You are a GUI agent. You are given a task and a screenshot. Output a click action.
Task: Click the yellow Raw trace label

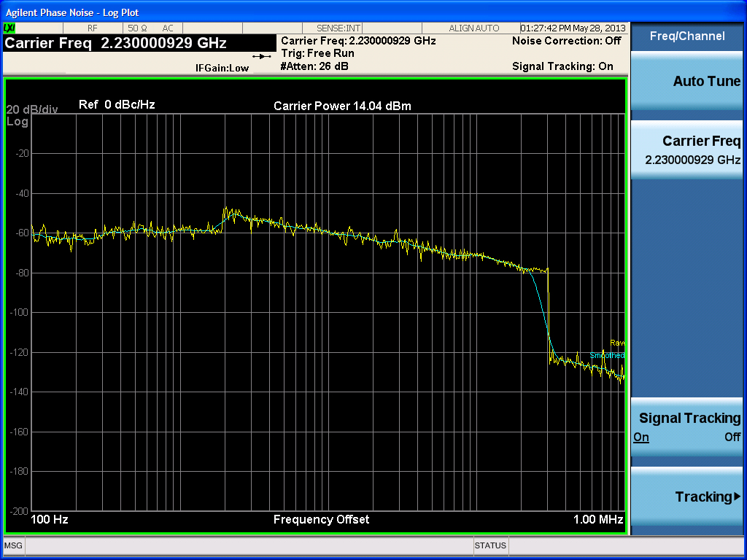(617, 343)
